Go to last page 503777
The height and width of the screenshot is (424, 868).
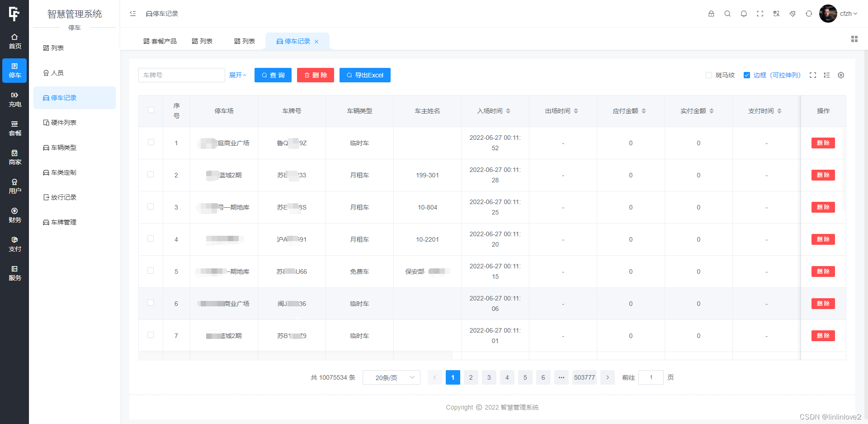point(585,377)
